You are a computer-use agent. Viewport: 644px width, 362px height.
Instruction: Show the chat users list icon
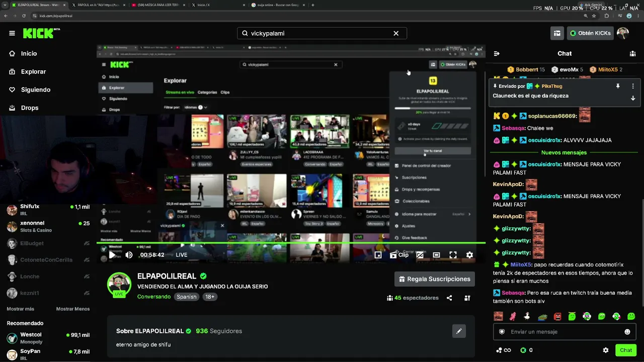632,53
